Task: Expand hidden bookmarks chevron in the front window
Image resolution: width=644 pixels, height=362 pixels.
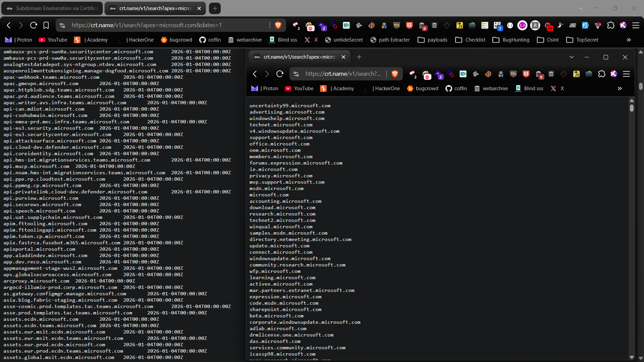Action: [620, 88]
